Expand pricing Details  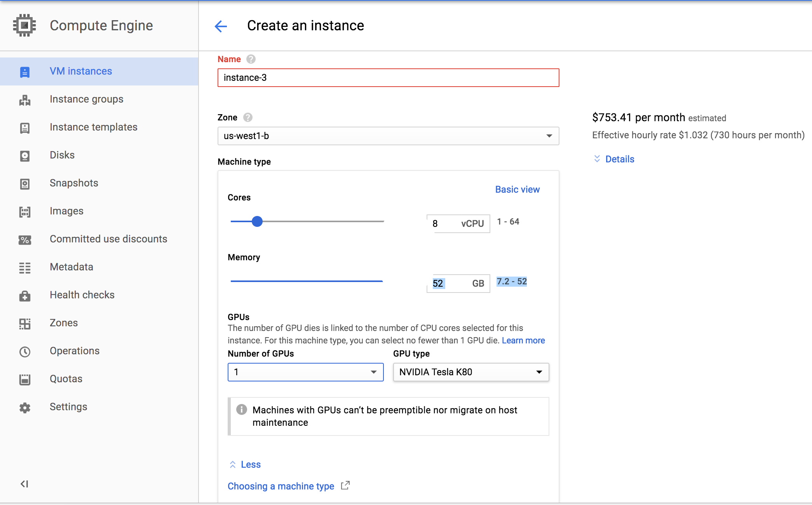(x=619, y=159)
